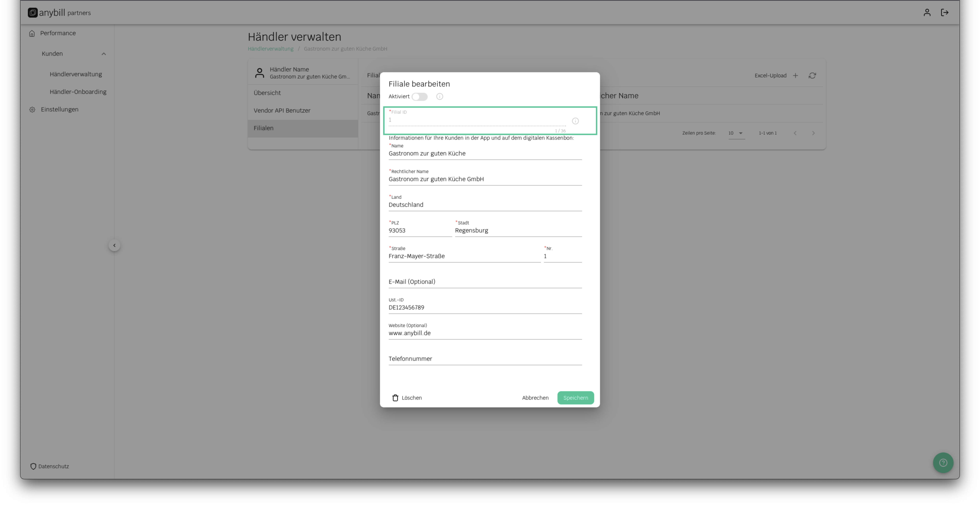Screen dimensions: 980x506
Task: Click breadcrumb text 'Gastronom zur guten Küche GmbH'
Action: point(345,49)
